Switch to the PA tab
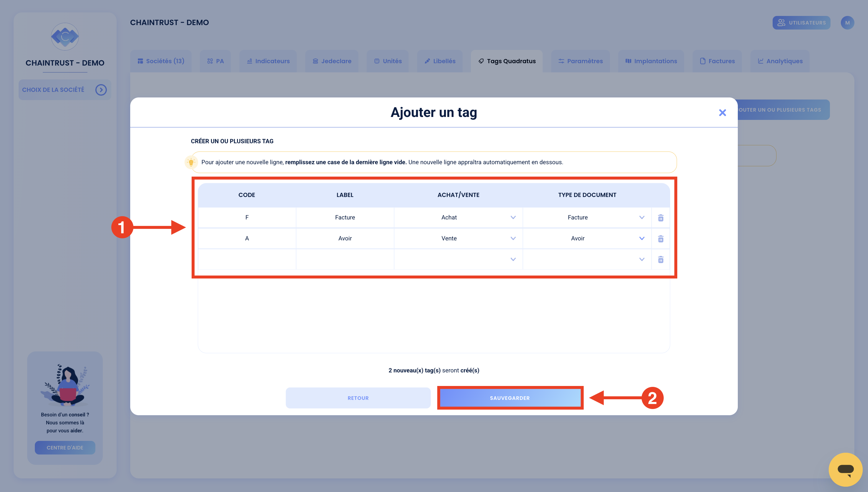The width and height of the screenshot is (868, 492). pyautogui.click(x=216, y=61)
